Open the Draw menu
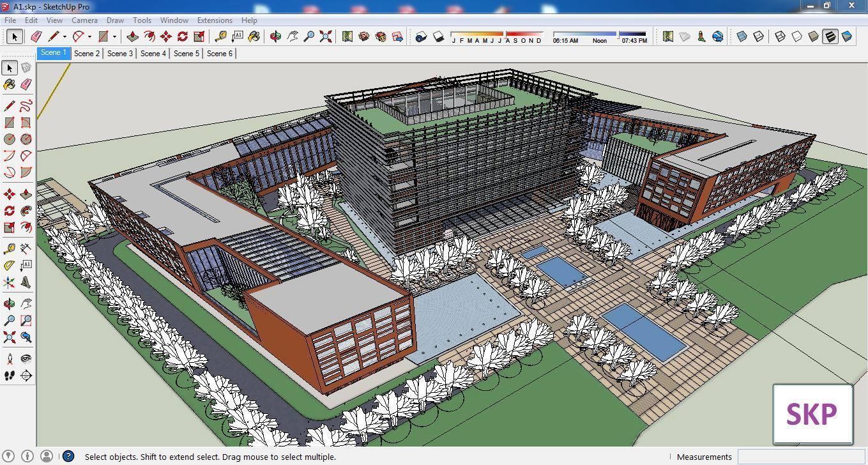Screen dimensions: 868x465 coord(115,20)
